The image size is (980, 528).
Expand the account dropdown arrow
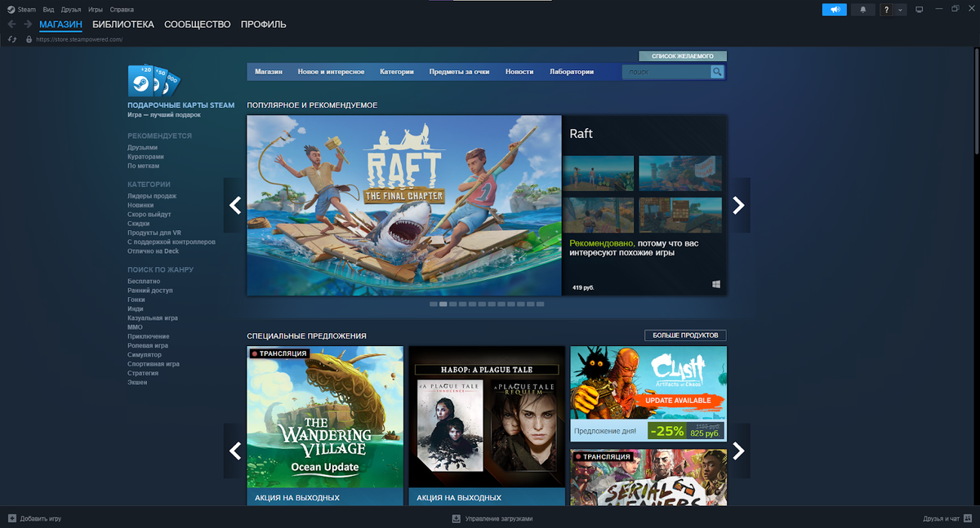(x=901, y=10)
